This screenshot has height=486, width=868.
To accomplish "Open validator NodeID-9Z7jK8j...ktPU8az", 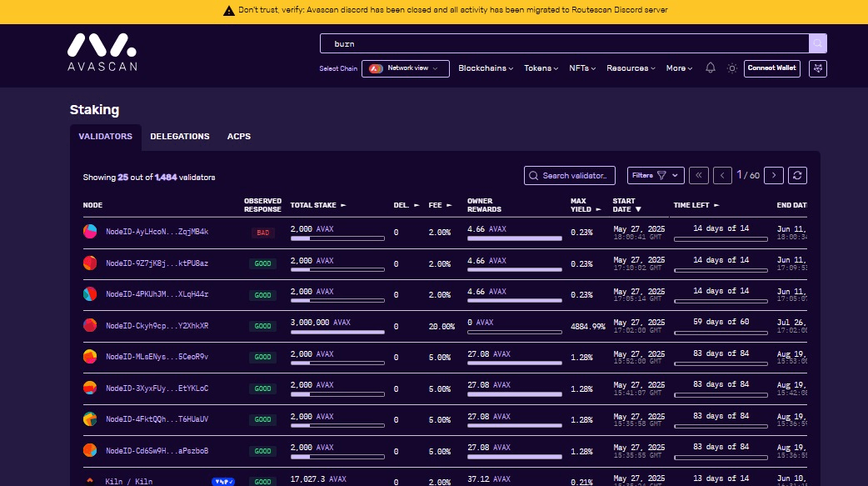I will pos(157,263).
